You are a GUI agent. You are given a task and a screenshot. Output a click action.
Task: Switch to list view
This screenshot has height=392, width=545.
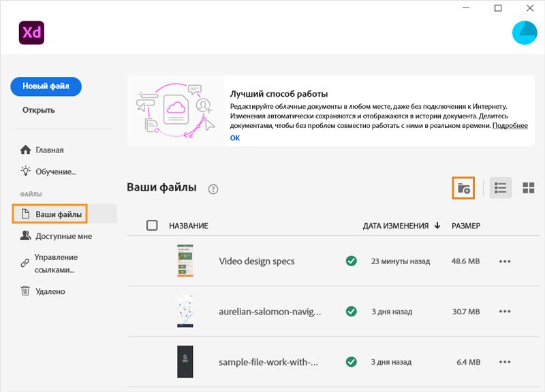(501, 188)
